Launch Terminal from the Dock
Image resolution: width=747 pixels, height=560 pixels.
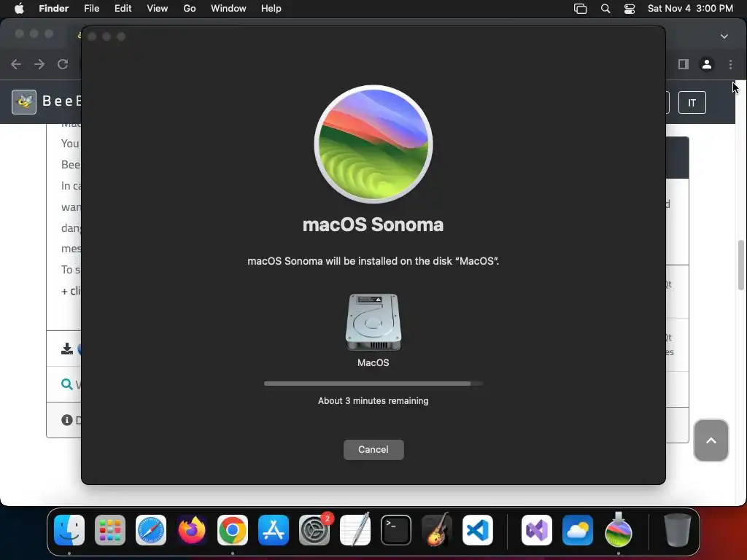tap(396, 530)
